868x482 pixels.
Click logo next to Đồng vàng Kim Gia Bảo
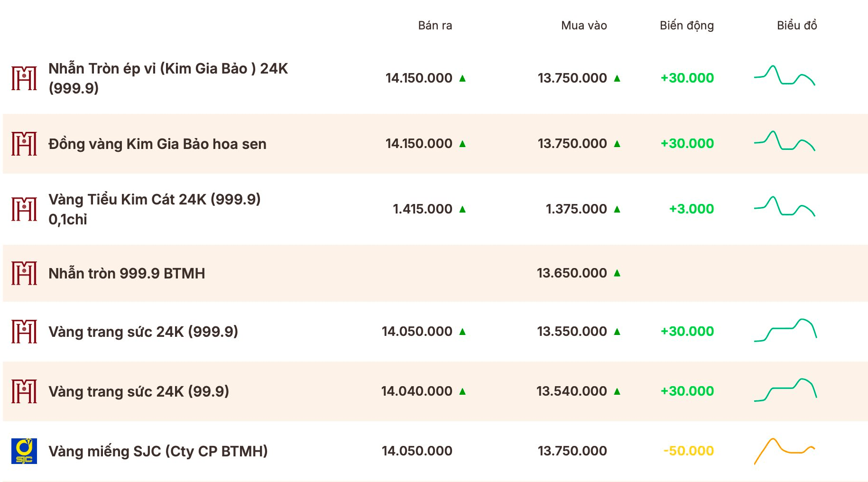point(24,144)
